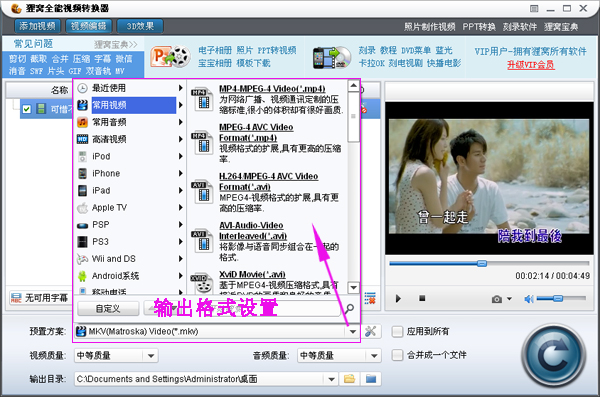The width and height of the screenshot is (600, 397).
Task: Click the Android系统 robot icon
Action: (x=82, y=276)
